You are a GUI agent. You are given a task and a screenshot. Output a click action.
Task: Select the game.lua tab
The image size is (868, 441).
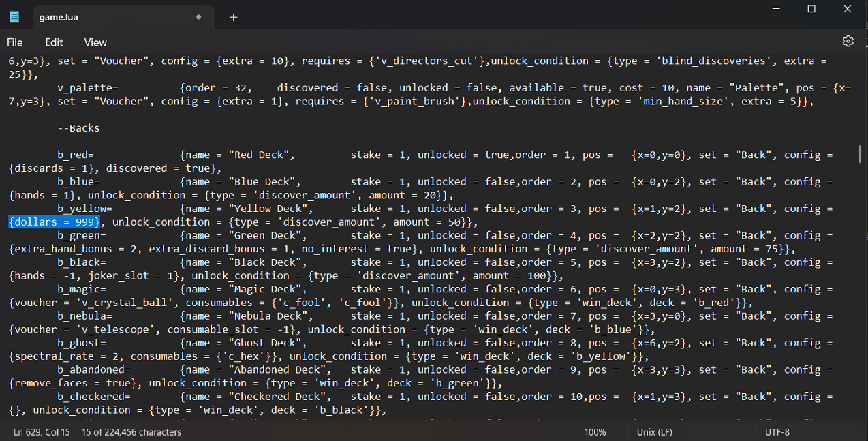[x=102, y=17]
